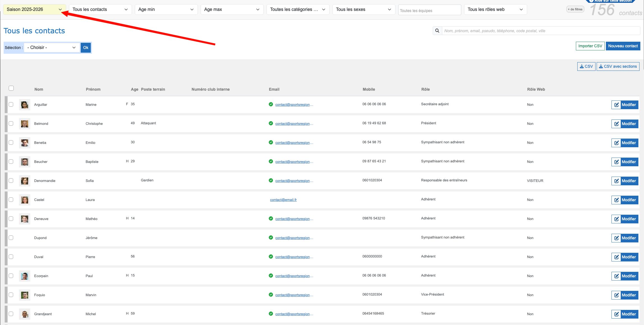Open the Sélection Choisir dropdown

click(x=52, y=48)
